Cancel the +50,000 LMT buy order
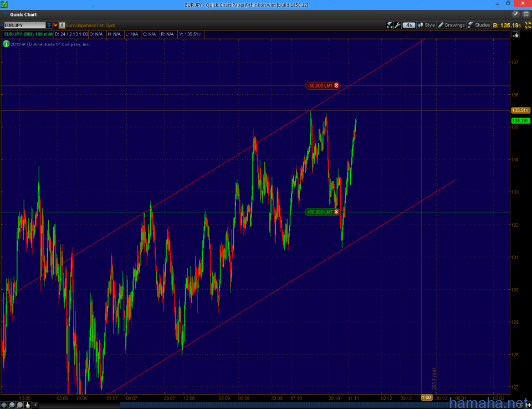 coord(336,212)
